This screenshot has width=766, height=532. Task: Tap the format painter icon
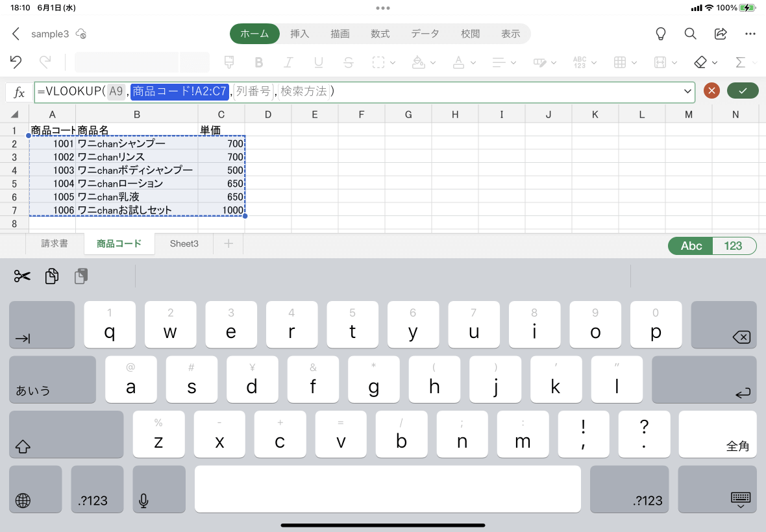pyautogui.click(x=229, y=62)
